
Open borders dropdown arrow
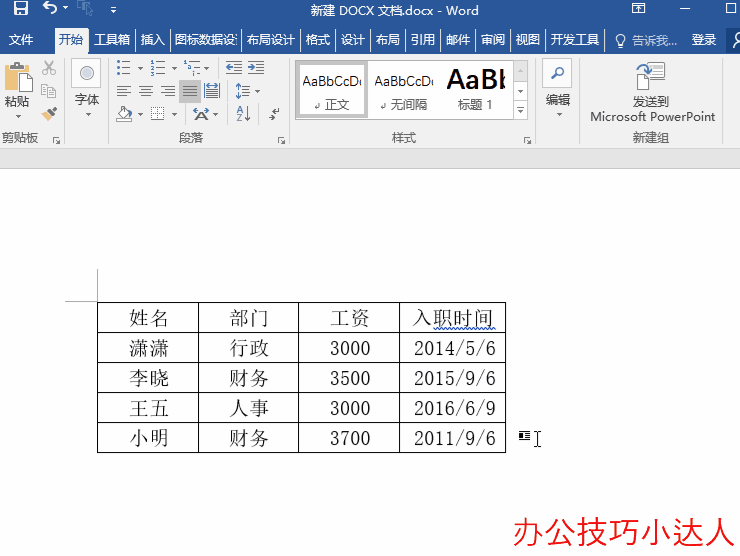point(174,114)
